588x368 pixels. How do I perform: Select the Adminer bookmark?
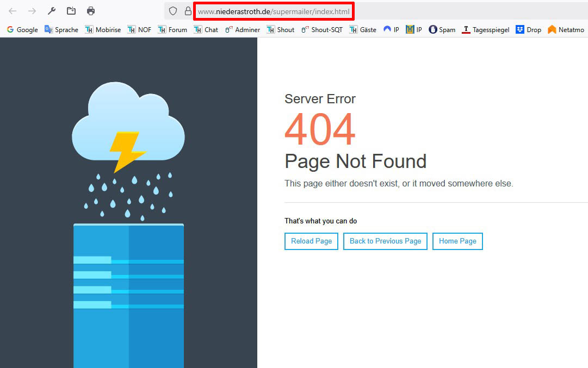pyautogui.click(x=243, y=30)
